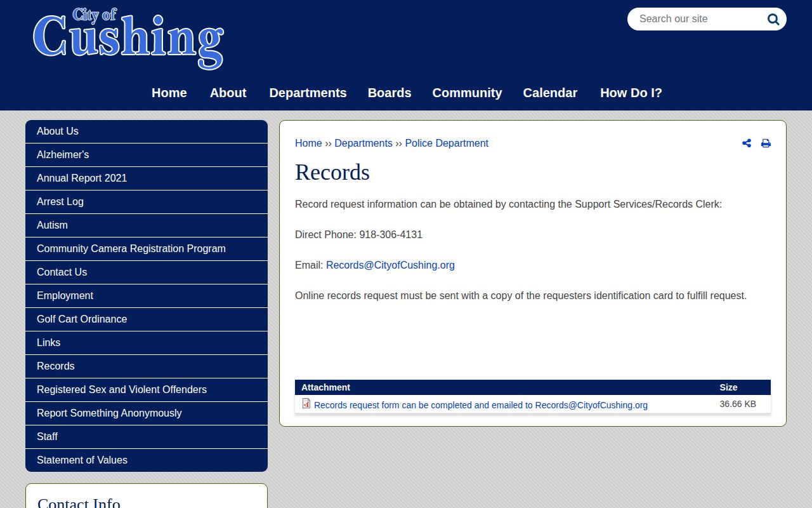Focus the Search our site field
Viewport: 812px width, 508px height.
[698, 19]
